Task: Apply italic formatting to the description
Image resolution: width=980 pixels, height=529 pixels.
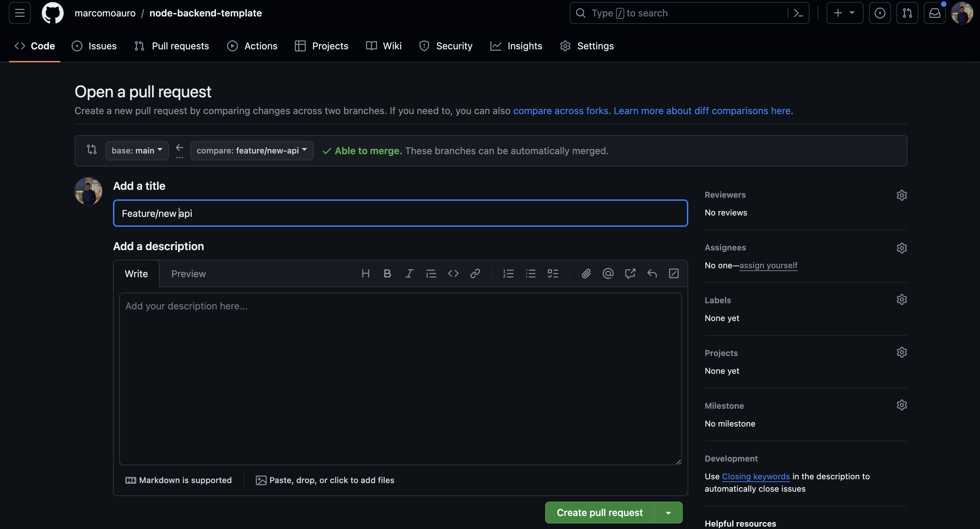Action: (x=409, y=273)
